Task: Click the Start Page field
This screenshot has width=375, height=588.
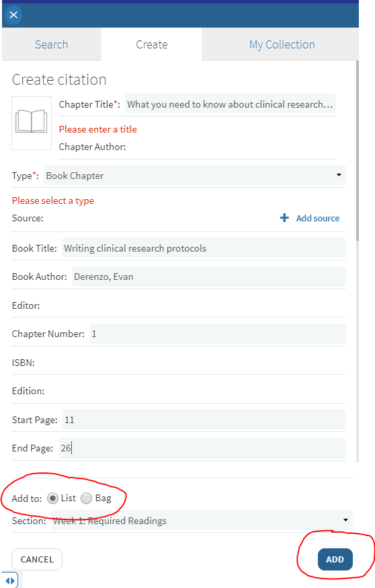Action: pos(204,419)
